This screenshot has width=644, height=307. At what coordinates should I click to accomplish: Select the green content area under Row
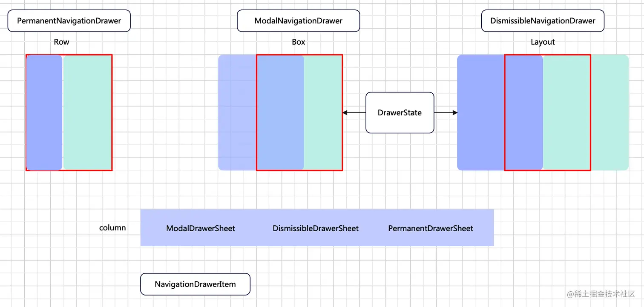click(87, 112)
